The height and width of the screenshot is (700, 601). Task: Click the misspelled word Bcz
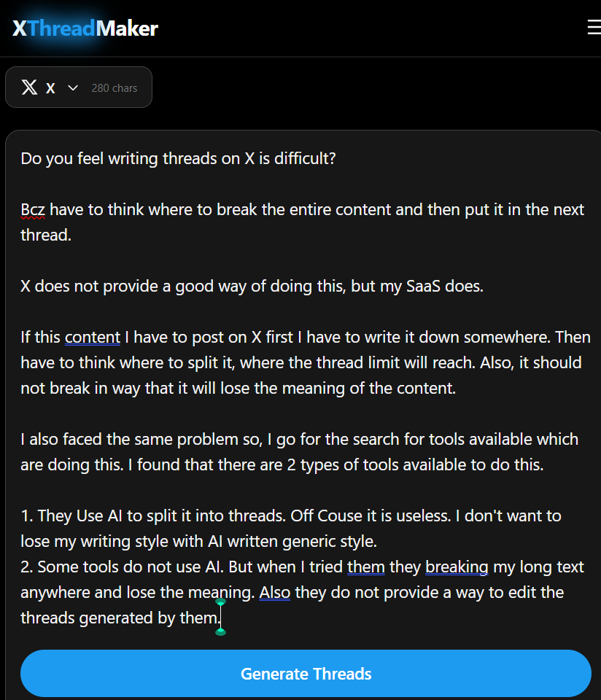click(x=33, y=210)
